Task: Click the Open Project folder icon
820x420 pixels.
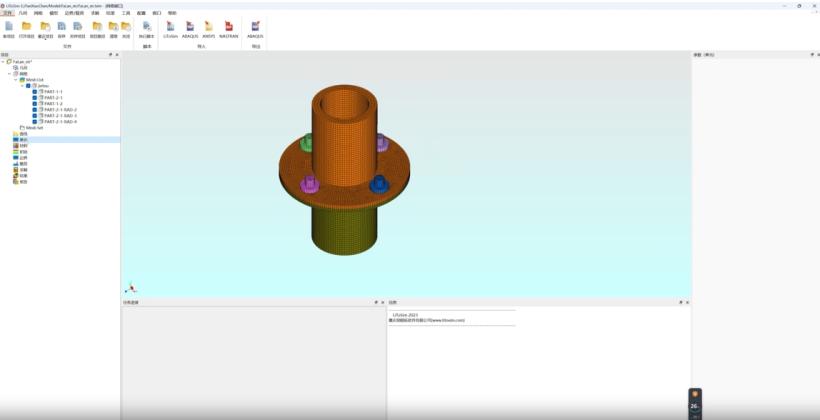Action: (x=26, y=27)
